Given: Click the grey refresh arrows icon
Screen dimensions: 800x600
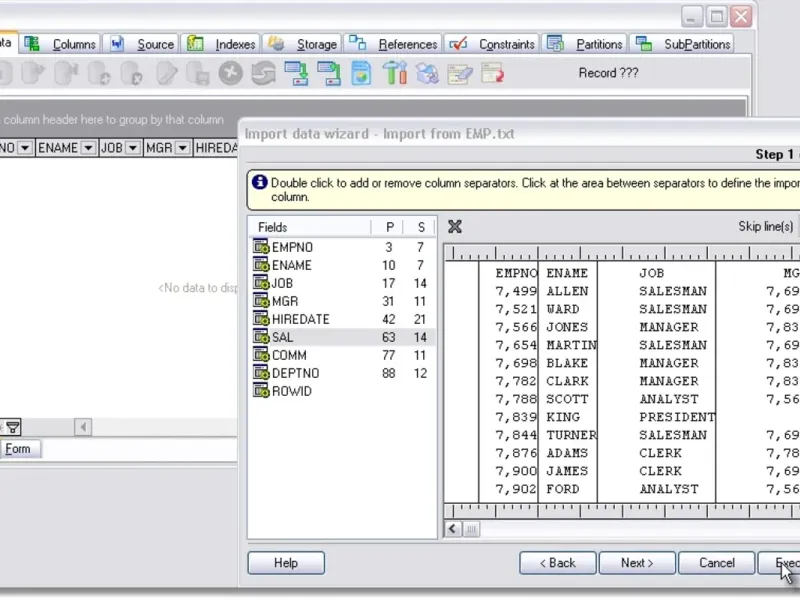Looking at the screenshot, I should click(x=263, y=73).
